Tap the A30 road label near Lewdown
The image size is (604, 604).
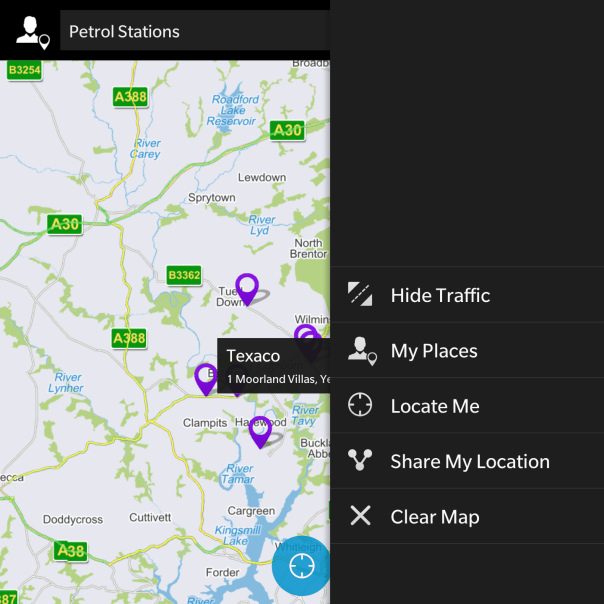pyautogui.click(x=287, y=131)
